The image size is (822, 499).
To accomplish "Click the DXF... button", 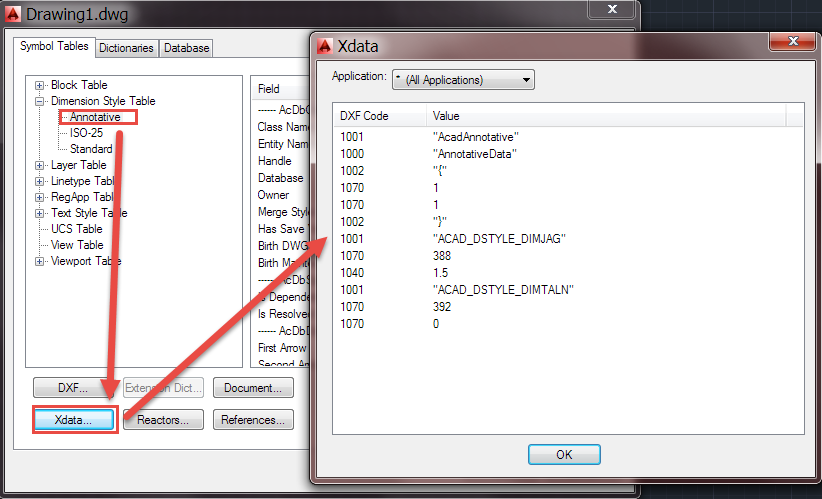I will pyautogui.click(x=73, y=388).
